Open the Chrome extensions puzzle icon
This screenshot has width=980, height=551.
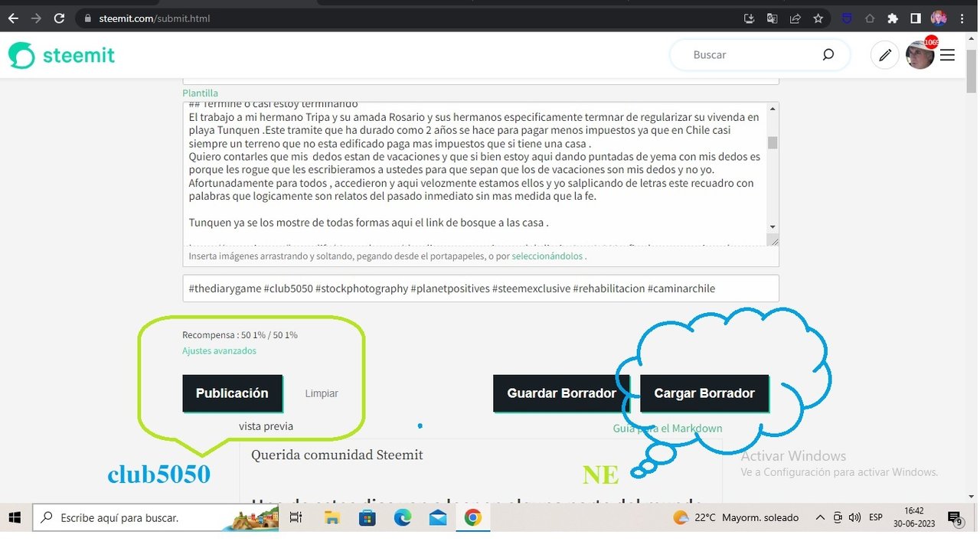point(892,18)
